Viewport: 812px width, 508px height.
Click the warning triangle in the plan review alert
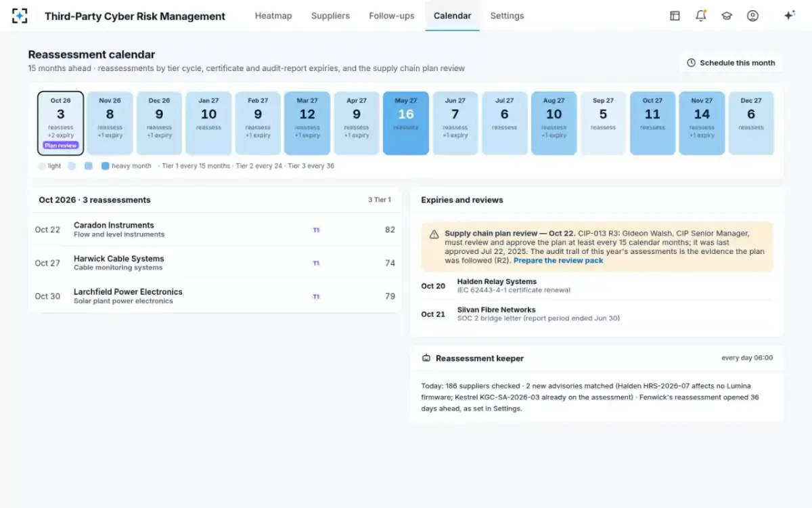[434, 234]
